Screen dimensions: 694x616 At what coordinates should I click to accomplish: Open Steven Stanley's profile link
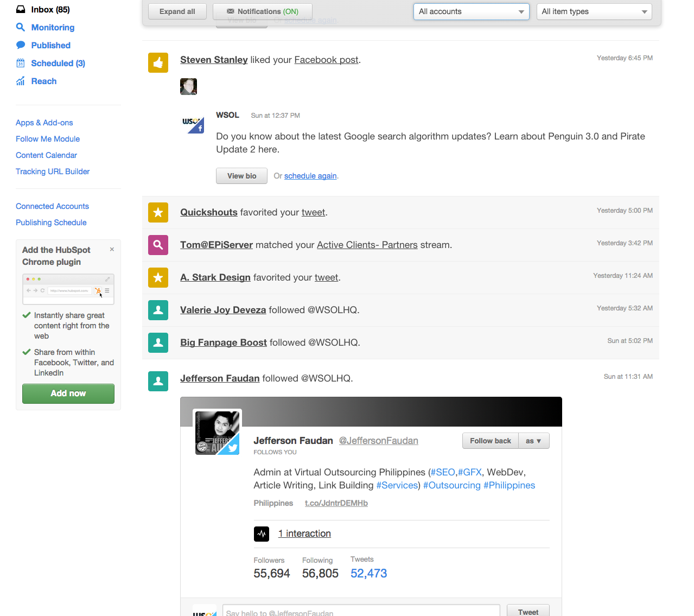[x=214, y=60]
